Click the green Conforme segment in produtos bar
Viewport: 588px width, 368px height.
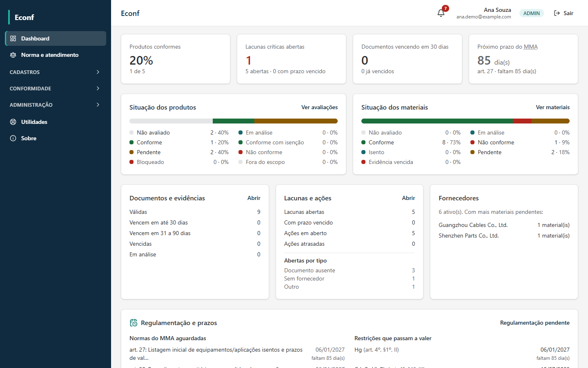click(x=234, y=121)
